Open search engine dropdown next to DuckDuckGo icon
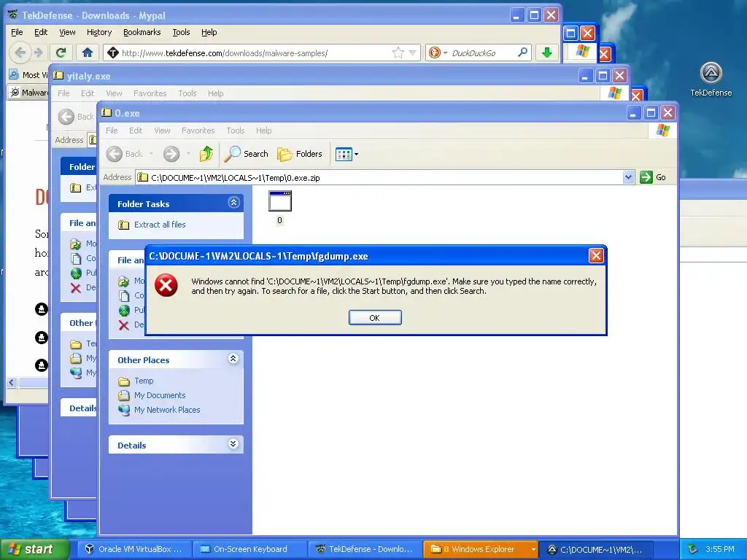 tap(445, 52)
